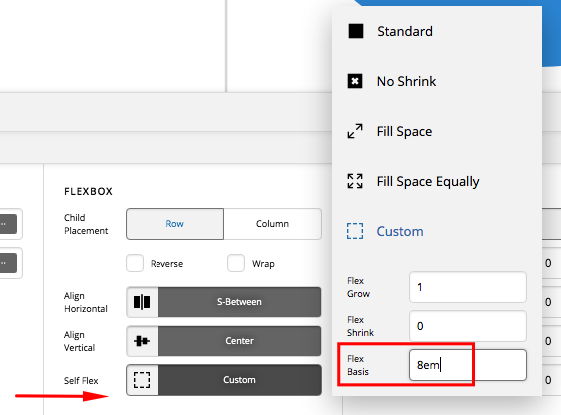Click the Custom dashed square icon in menu
The image size is (561, 415).
click(x=355, y=231)
